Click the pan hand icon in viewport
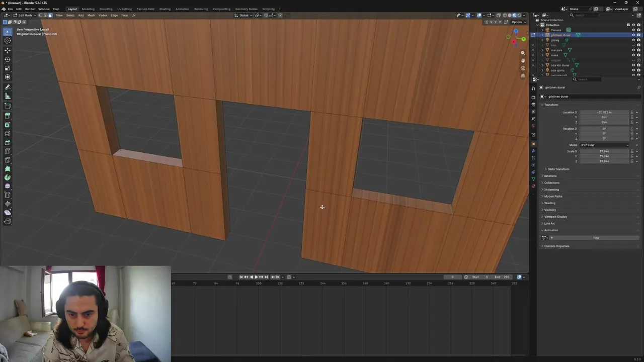This screenshot has height=362, width=644. (523, 60)
